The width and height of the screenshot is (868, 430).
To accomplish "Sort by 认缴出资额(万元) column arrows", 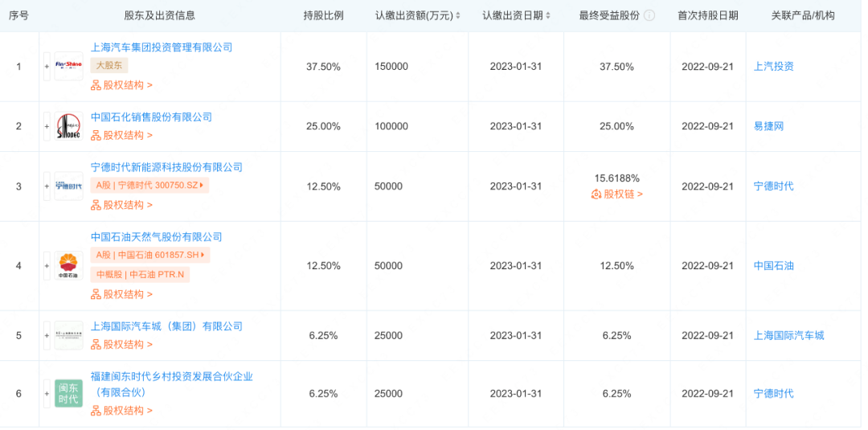I will point(458,16).
